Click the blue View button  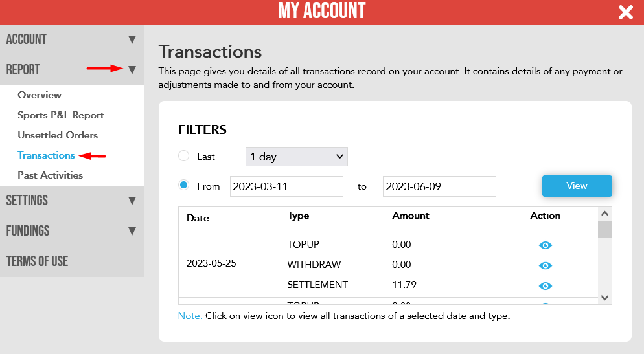[577, 186]
